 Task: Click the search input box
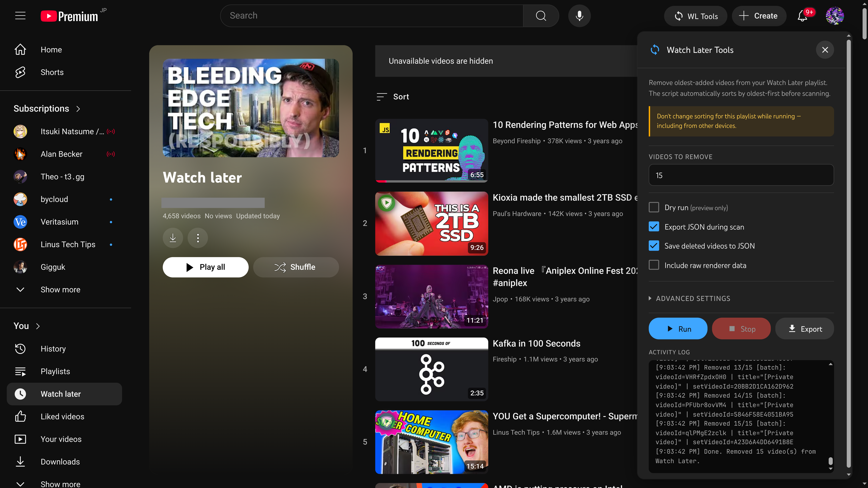pyautogui.click(x=372, y=16)
